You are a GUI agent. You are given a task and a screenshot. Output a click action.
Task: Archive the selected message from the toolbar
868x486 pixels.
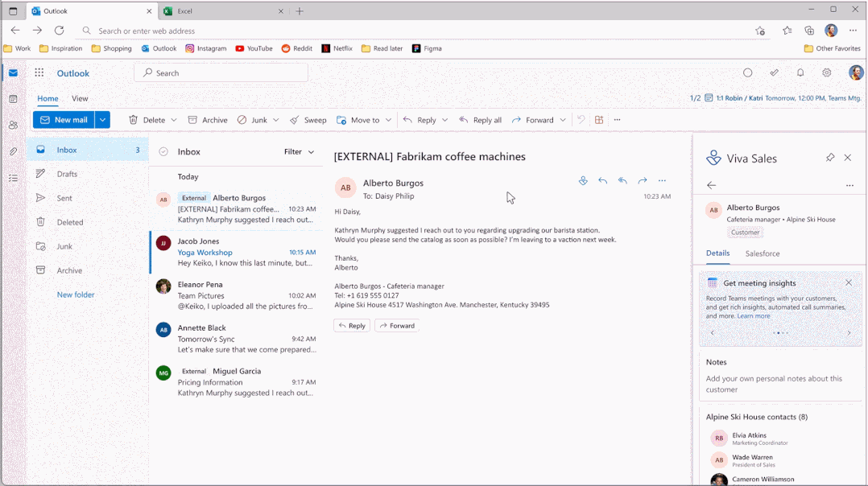(208, 120)
